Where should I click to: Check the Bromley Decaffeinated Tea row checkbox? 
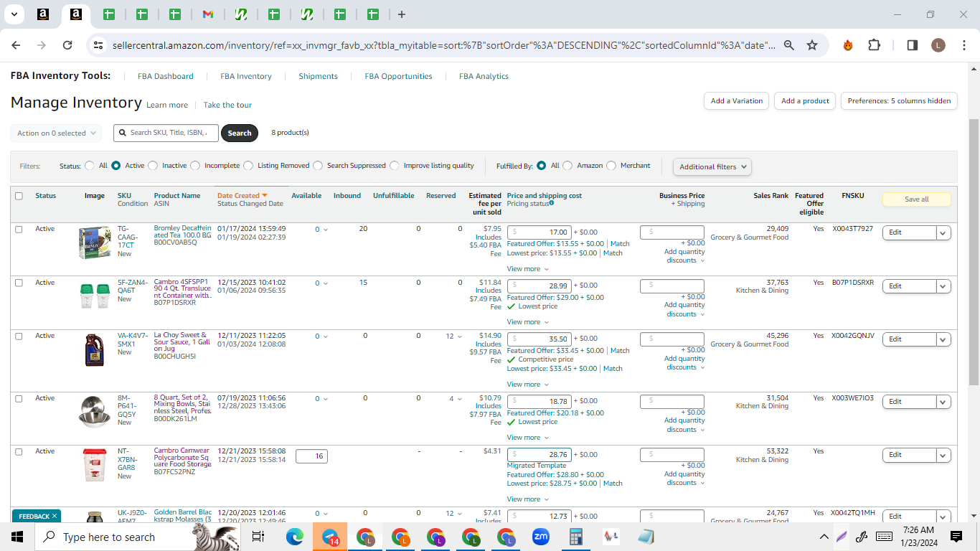[x=19, y=230]
